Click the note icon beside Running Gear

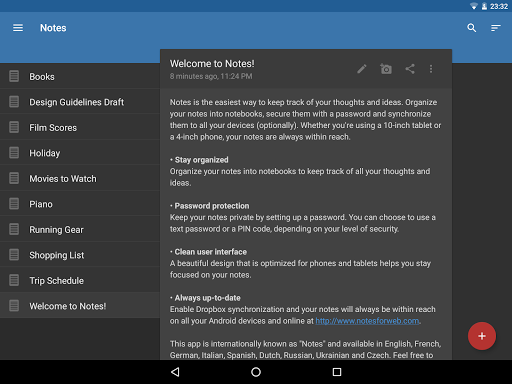tap(14, 229)
